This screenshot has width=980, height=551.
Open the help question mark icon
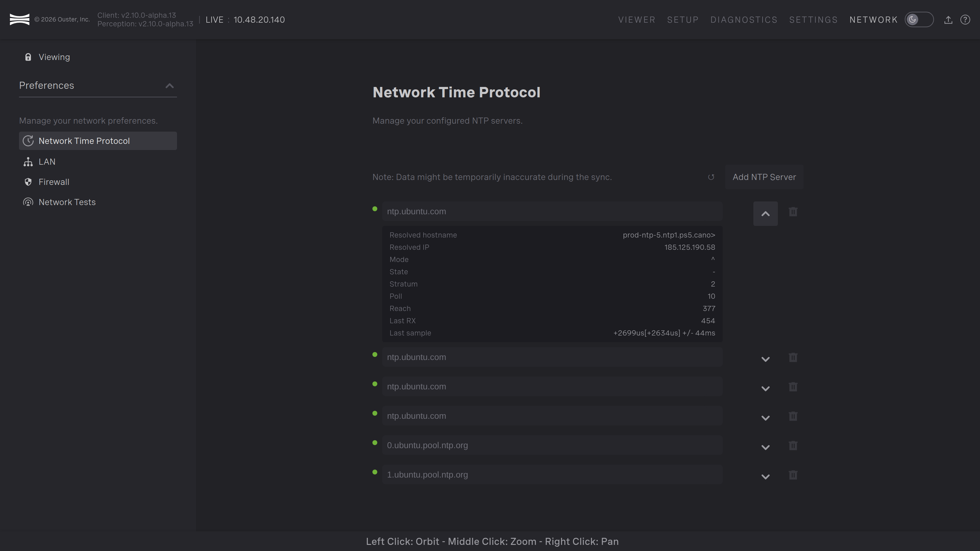[x=965, y=20]
